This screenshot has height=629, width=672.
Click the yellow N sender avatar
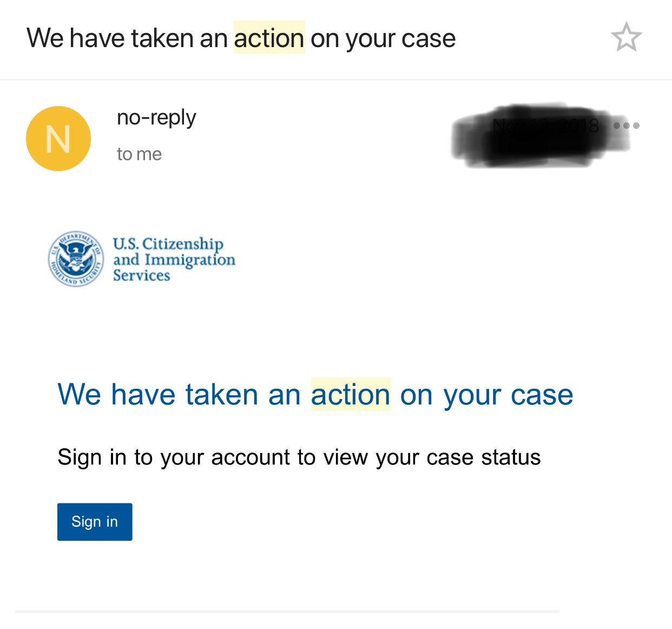pos(58,139)
